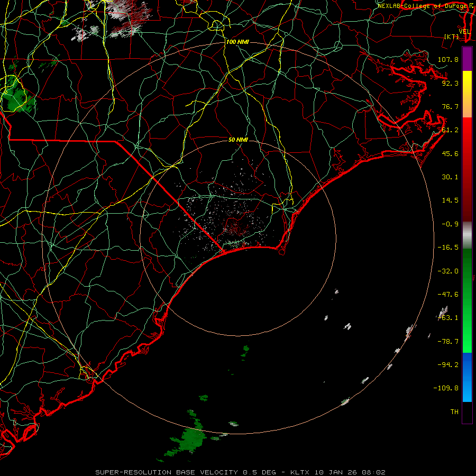Select the -109.8 legend value

point(446,388)
